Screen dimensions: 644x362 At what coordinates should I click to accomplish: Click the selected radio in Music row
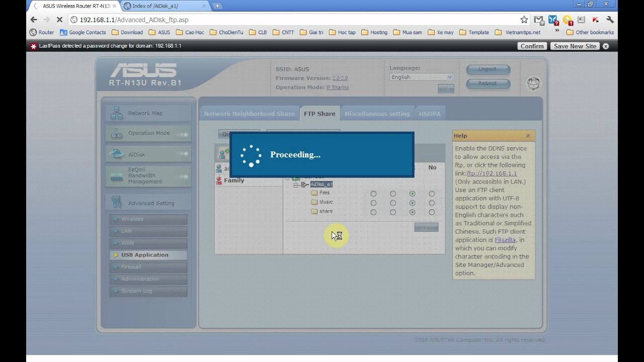412,203
